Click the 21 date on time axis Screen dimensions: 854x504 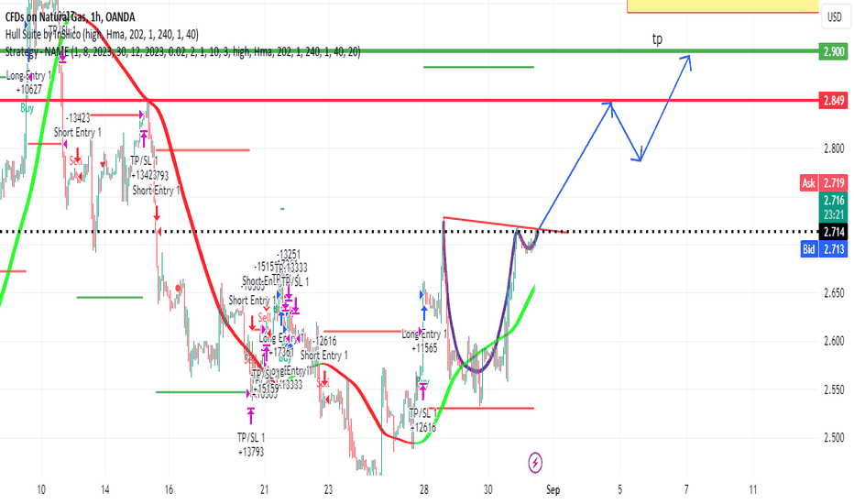pyautogui.click(x=264, y=490)
